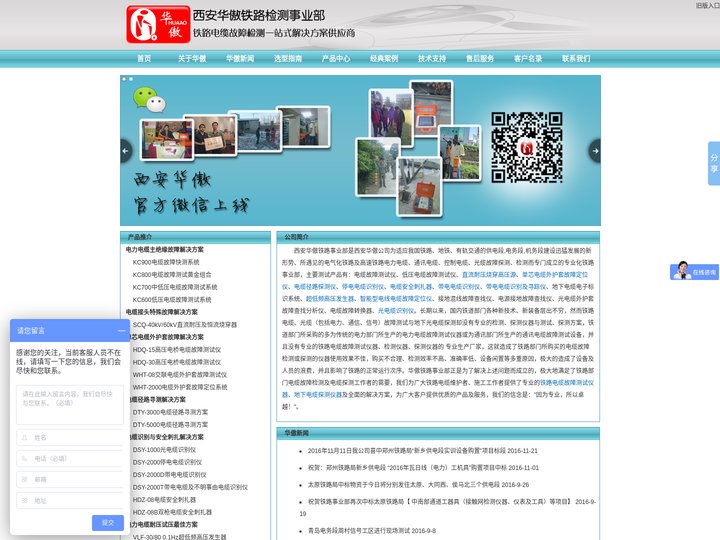Open the 选型指南 nav menu item

[288, 58]
